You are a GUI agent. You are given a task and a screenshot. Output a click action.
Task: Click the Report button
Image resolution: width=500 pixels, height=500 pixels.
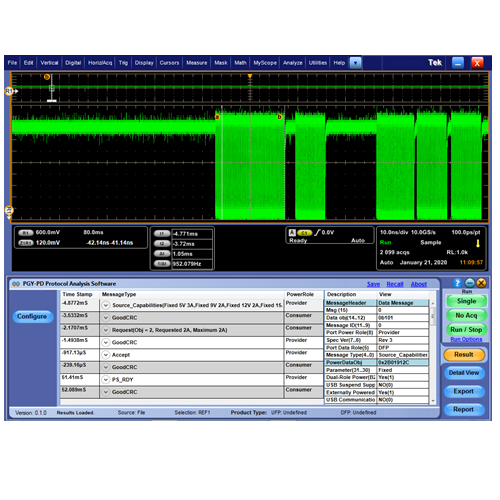click(464, 409)
